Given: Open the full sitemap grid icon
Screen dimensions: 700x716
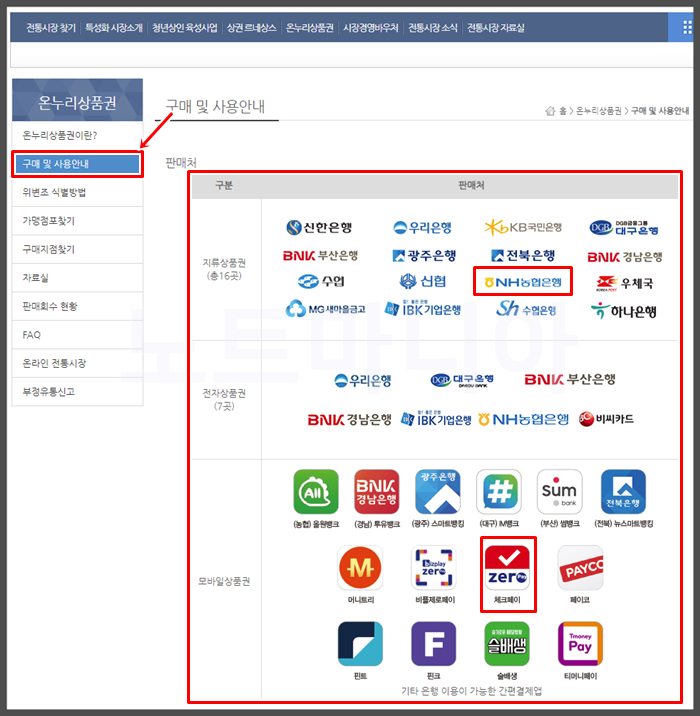Looking at the screenshot, I should coord(687,28).
